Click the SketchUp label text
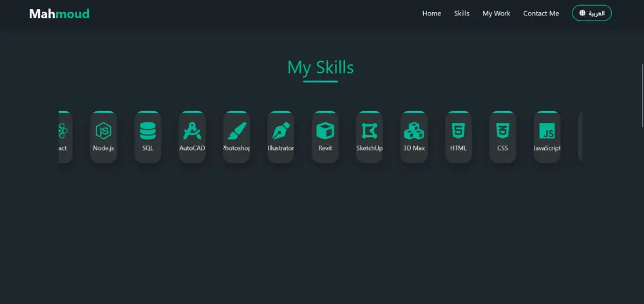This screenshot has height=304, width=644. (370, 148)
